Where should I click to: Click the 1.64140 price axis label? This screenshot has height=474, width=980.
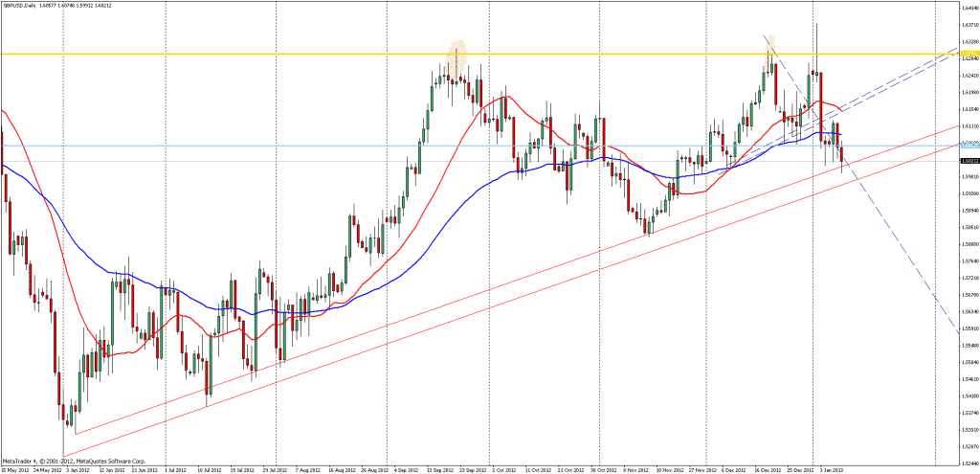(x=967, y=8)
